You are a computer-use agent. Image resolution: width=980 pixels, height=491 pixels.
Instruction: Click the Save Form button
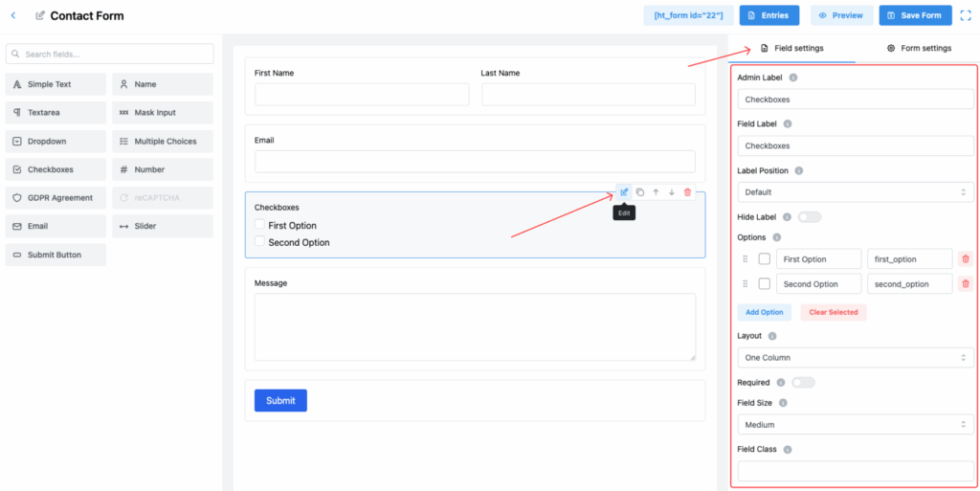click(x=916, y=15)
